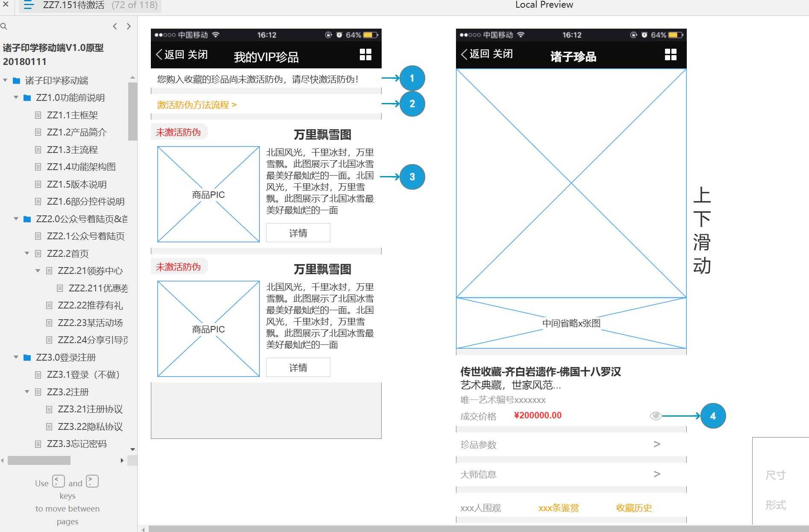Viewport: 809px width, 532px height.
Task: Select ZZ1.5版本说明 in the sitemap
Action: click(x=78, y=184)
